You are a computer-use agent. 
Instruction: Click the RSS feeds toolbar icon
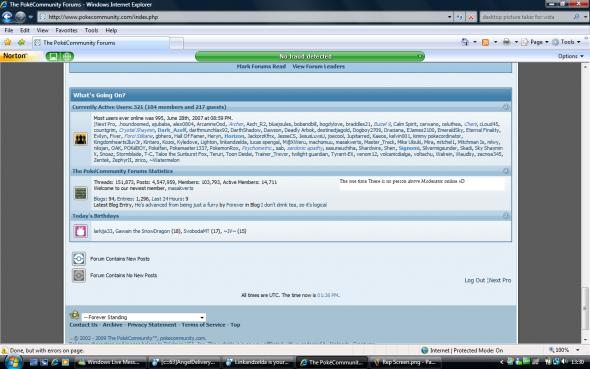pyautogui.click(x=485, y=43)
